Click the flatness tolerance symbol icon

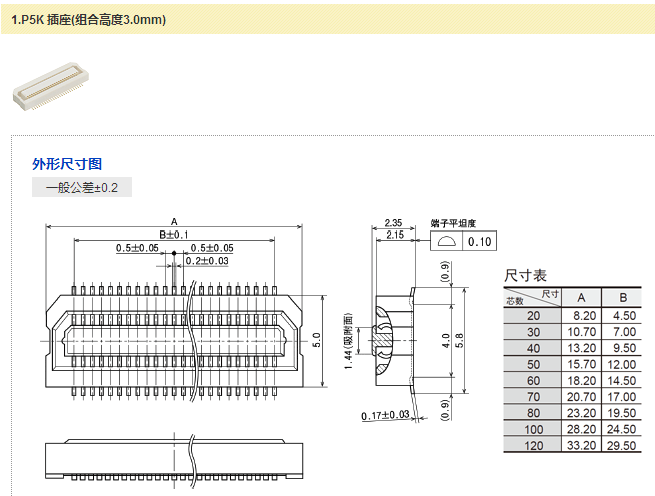tap(446, 242)
